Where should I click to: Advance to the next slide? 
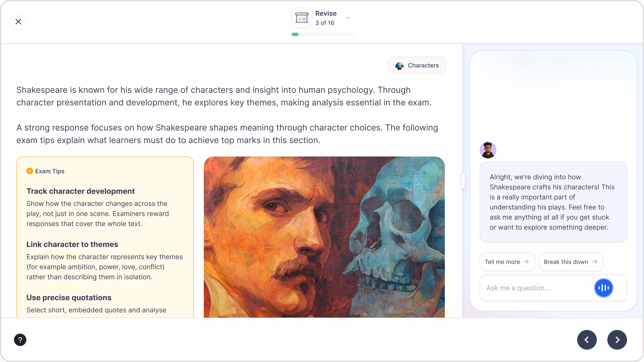click(617, 340)
